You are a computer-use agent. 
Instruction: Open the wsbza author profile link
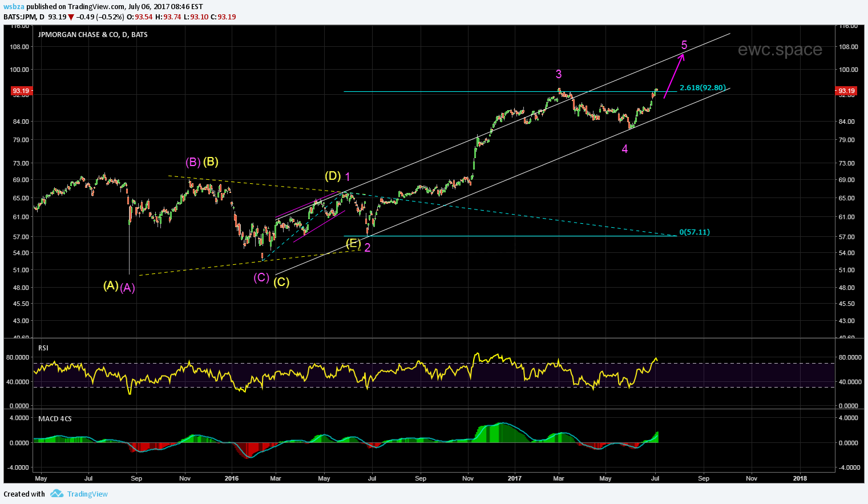click(x=13, y=7)
